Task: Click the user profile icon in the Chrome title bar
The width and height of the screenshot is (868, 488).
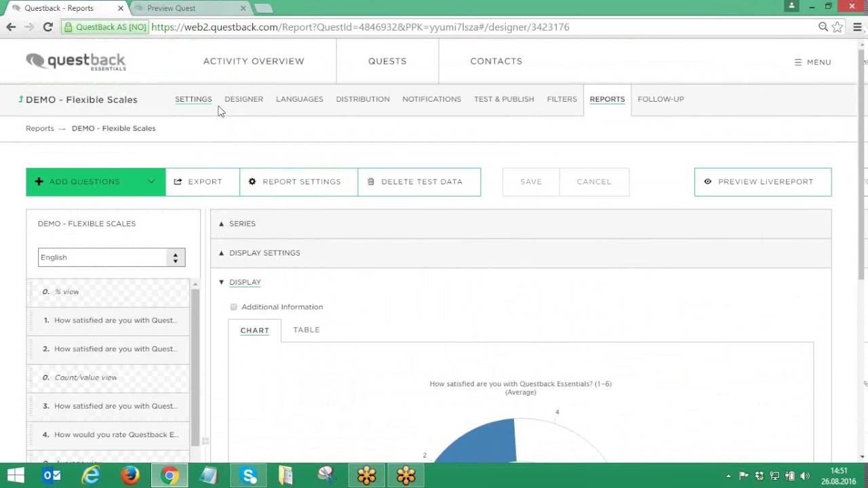Action: coord(791,5)
